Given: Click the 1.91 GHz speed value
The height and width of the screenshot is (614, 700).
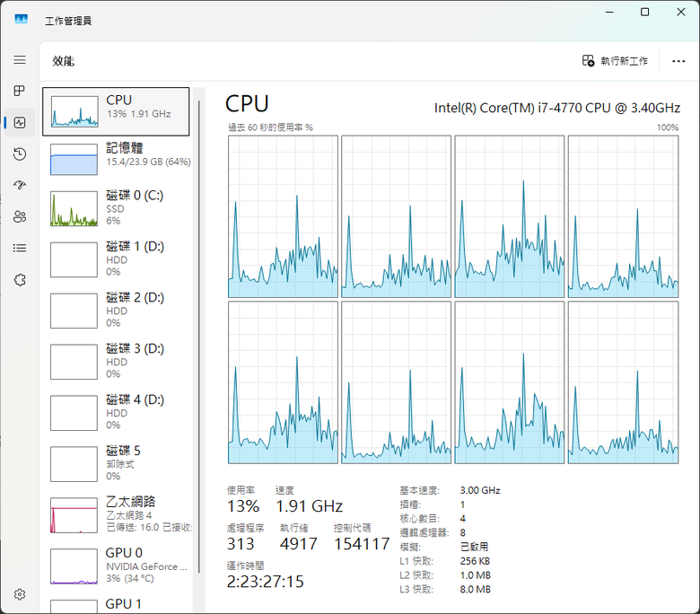Looking at the screenshot, I should [309, 506].
